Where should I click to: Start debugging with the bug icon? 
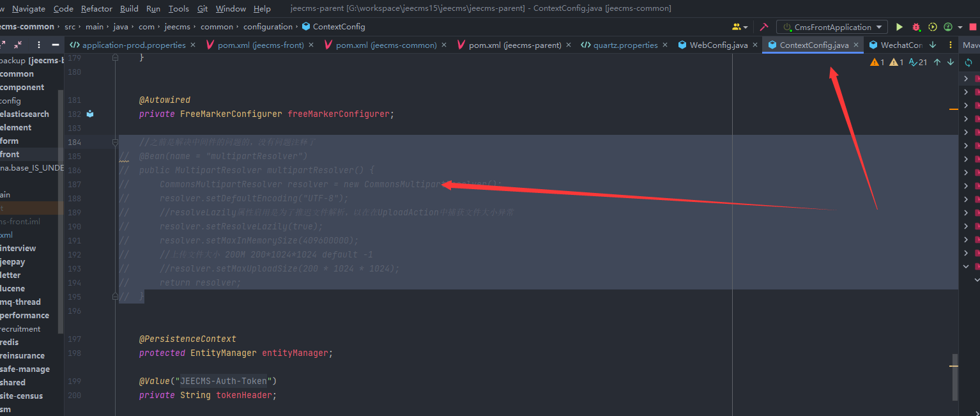point(916,27)
